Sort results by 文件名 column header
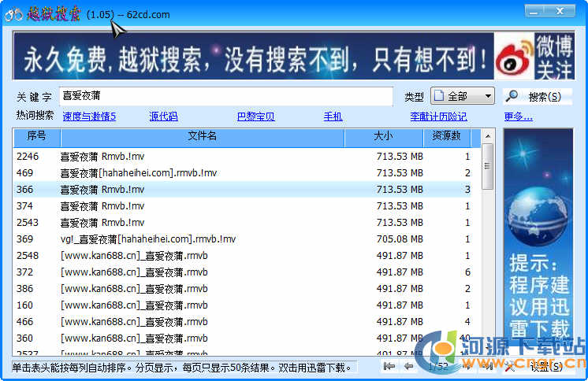The image size is (588, 381). tap(202, 137)
